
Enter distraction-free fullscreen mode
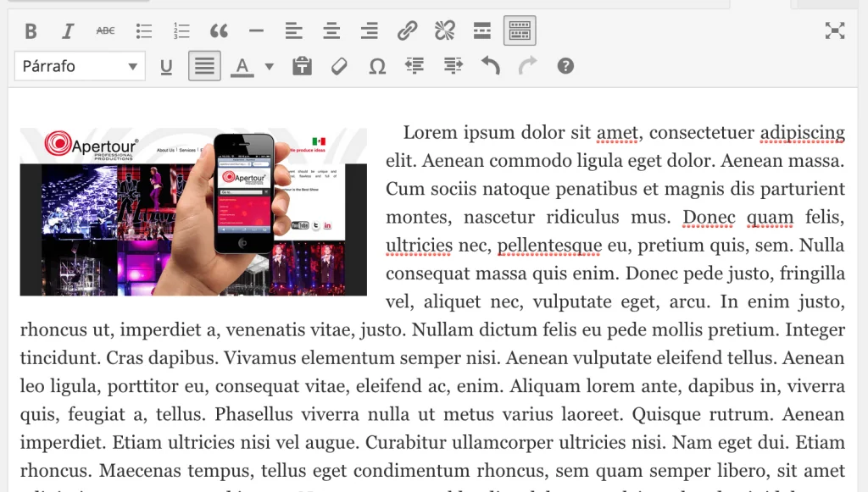pos(835,31)
